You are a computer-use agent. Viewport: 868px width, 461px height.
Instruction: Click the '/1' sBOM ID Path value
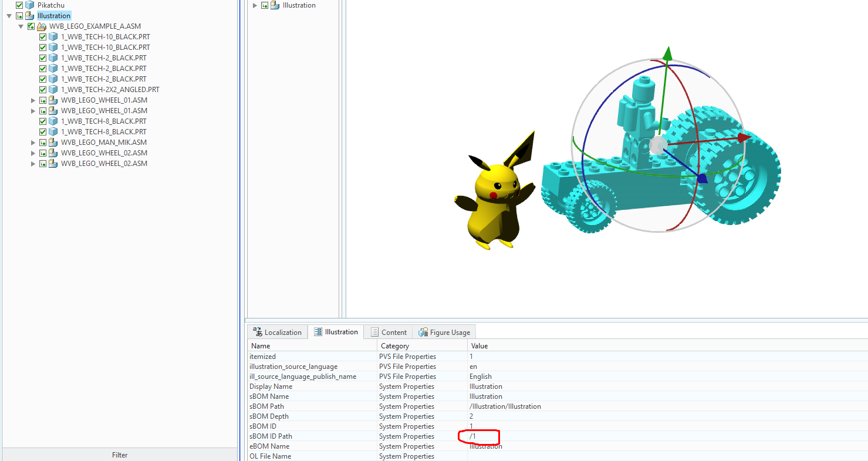click(472, 436)
